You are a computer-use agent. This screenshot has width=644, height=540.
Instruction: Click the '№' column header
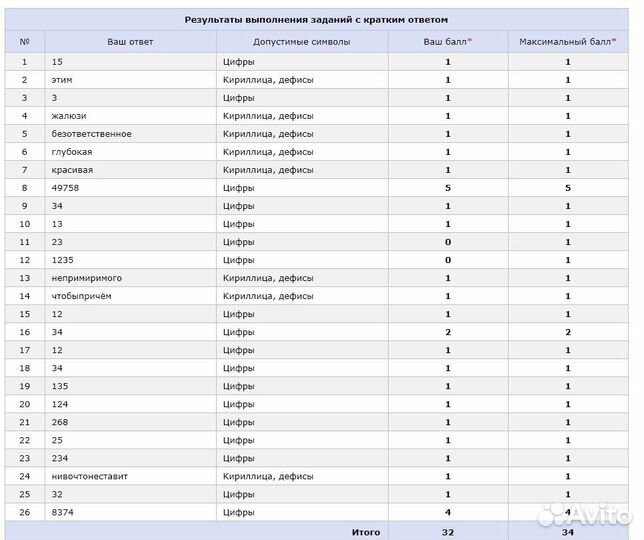pos(25,42)
